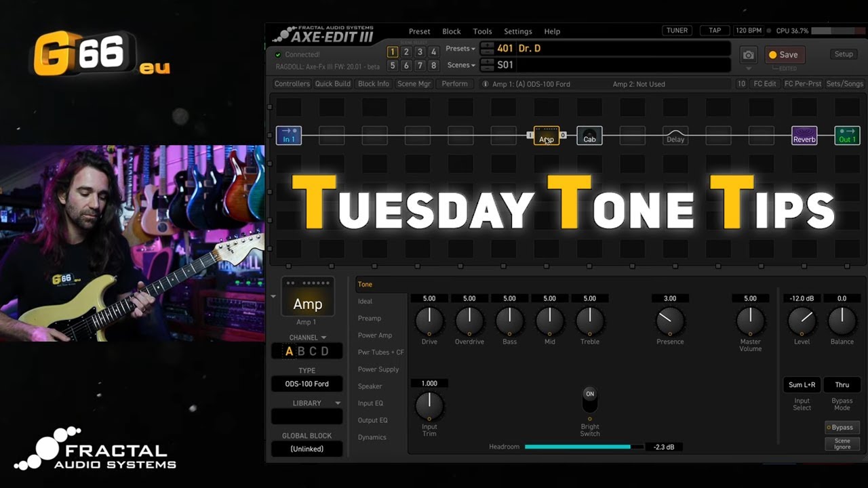The image size is (868, 488).
Task: Select the Amp block in grid
Action: click(547, 136)
